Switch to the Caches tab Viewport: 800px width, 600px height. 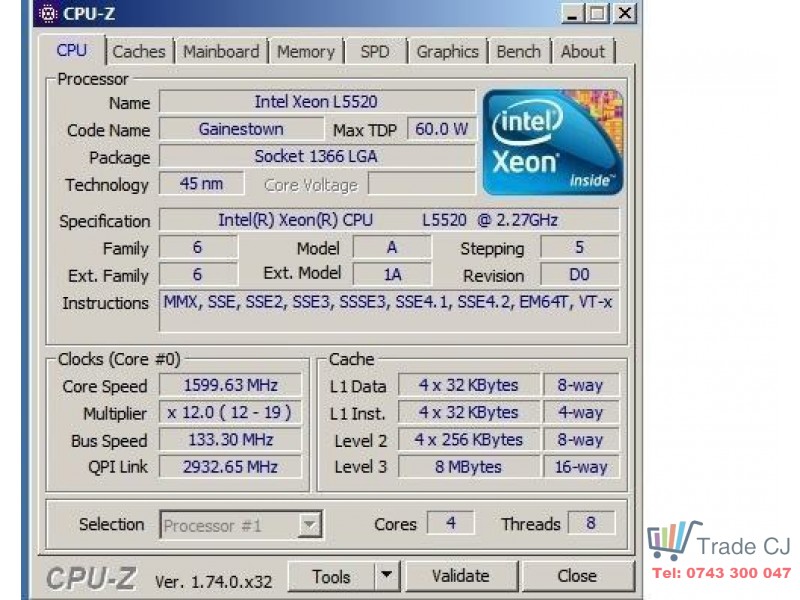coord(139,52)
